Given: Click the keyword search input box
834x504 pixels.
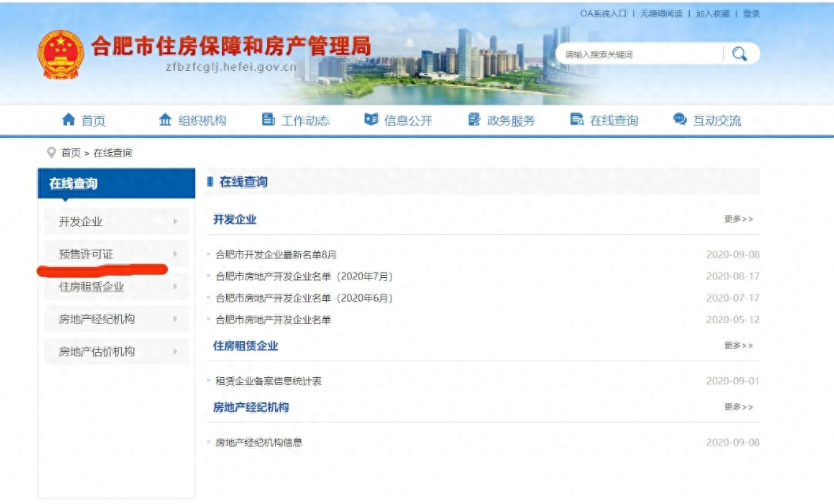Looking at the screenshot, I should (638, 54).
